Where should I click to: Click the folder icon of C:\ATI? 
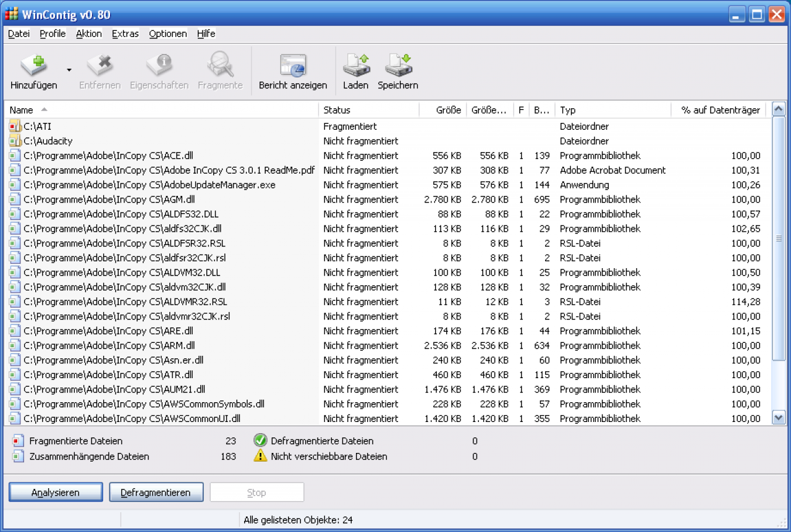15,127
